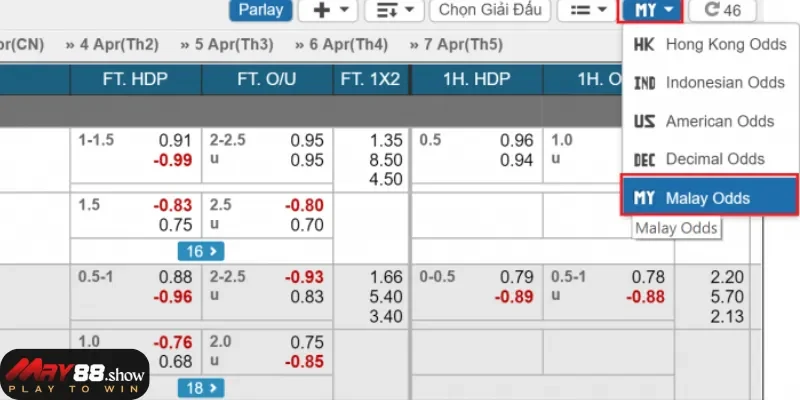Pick 1H HDP odds 0.96
This screenshot has height=400, width=800.
point(516,140)
